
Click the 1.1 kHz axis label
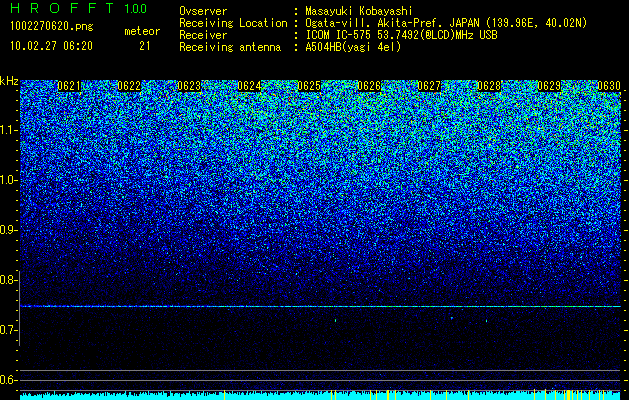click(x=8, y=130)
